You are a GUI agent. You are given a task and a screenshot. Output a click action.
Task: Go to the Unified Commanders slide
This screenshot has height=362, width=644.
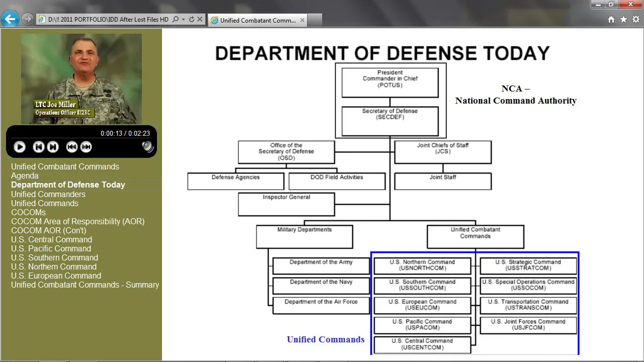[48, 194]
